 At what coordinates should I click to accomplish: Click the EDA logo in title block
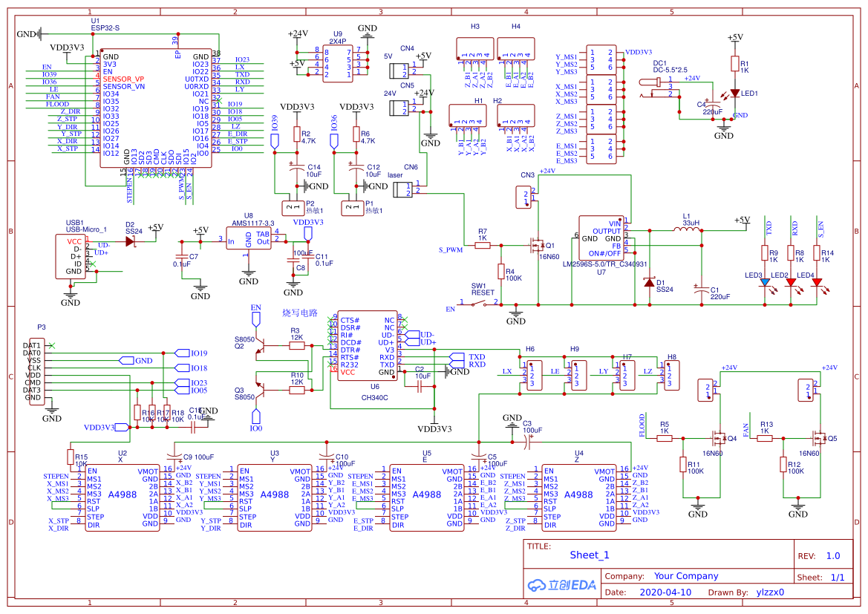pos(562,585)
